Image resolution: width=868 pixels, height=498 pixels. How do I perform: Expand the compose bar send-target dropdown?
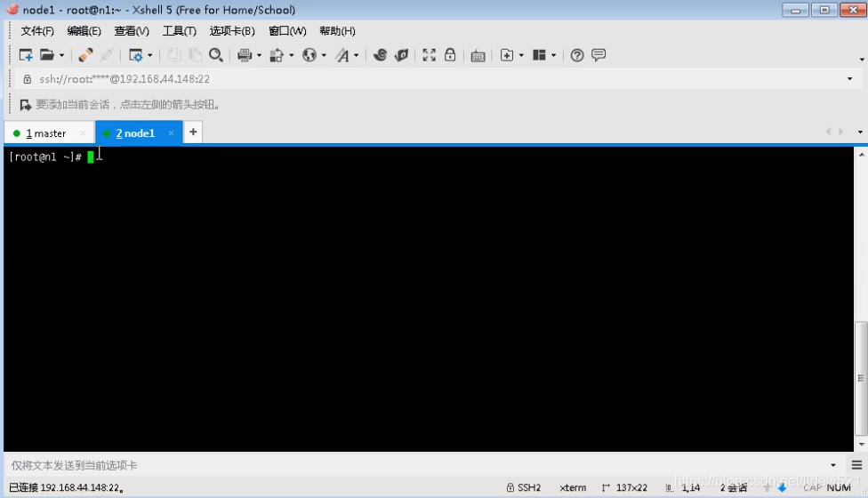(x=833, y=465)
